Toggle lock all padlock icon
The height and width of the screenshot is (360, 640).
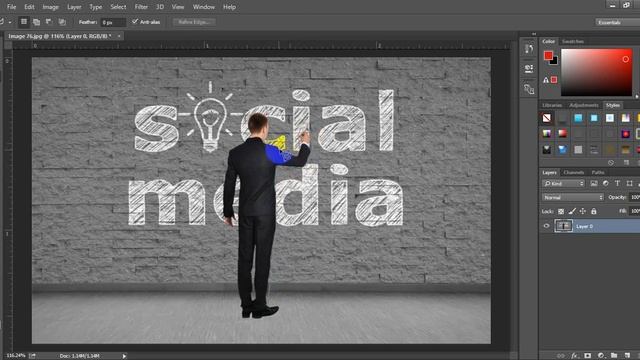[x=594, y=211]
